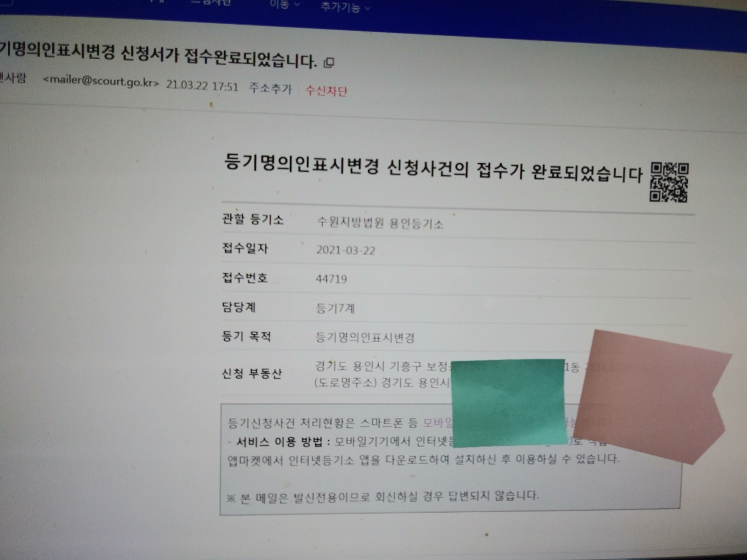
Task: Click the 신청 부동산 label
Action: (252, 373)
